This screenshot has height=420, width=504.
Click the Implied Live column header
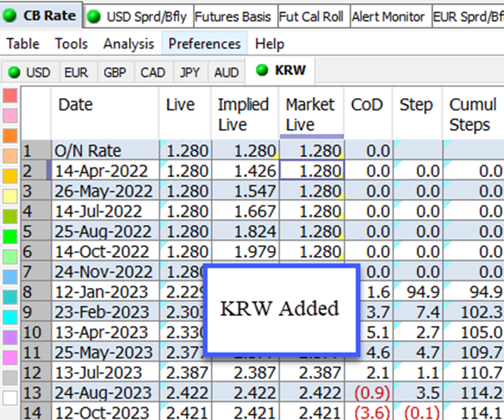[245, 113]
